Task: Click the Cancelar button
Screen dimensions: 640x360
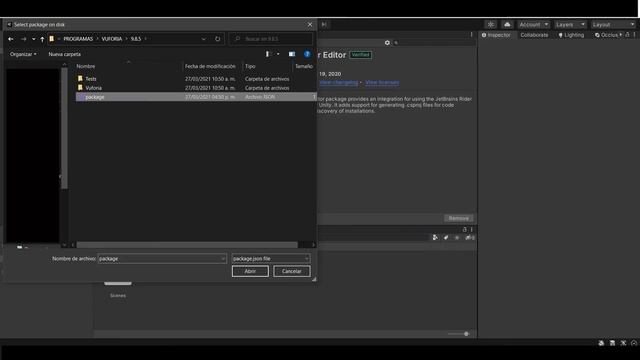Action: point(292,271)
